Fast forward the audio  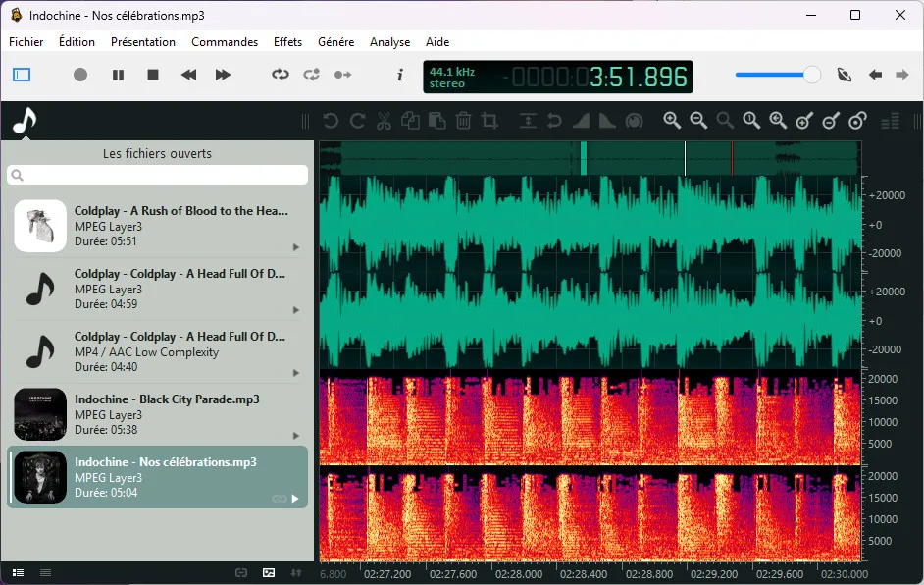coord(223,75)
